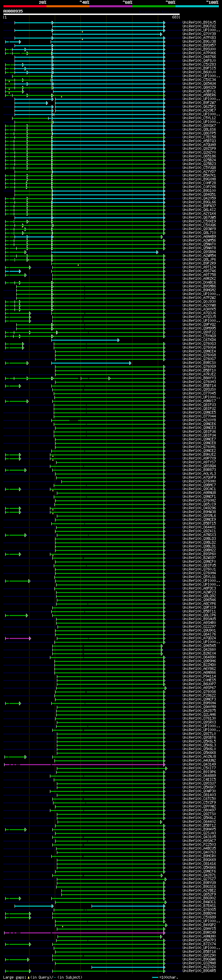Select the UniRef100_Q6Z5P2 label
The image size is (222, 980).
click(x=199, y=106)
